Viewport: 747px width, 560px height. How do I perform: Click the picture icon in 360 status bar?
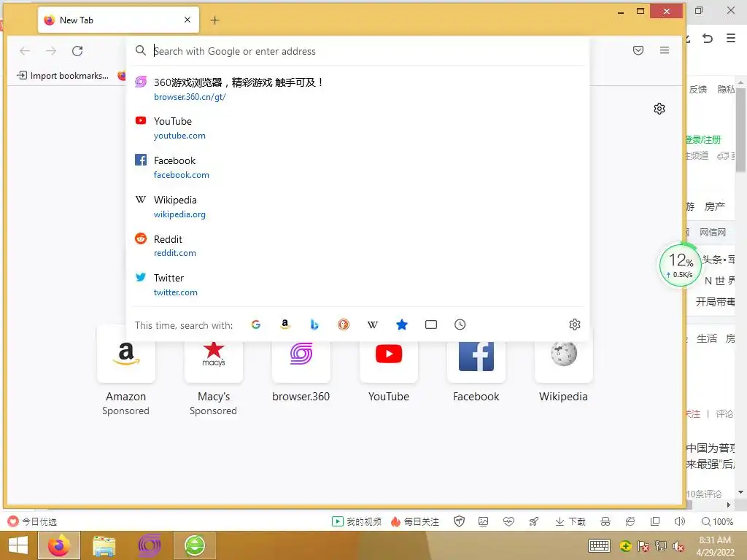click(x=483, y=521)
